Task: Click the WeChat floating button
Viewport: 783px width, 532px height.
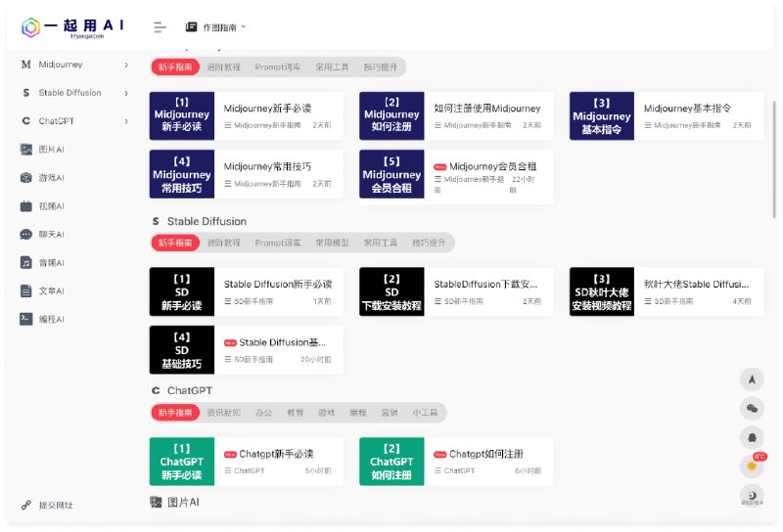Action: 752,409
